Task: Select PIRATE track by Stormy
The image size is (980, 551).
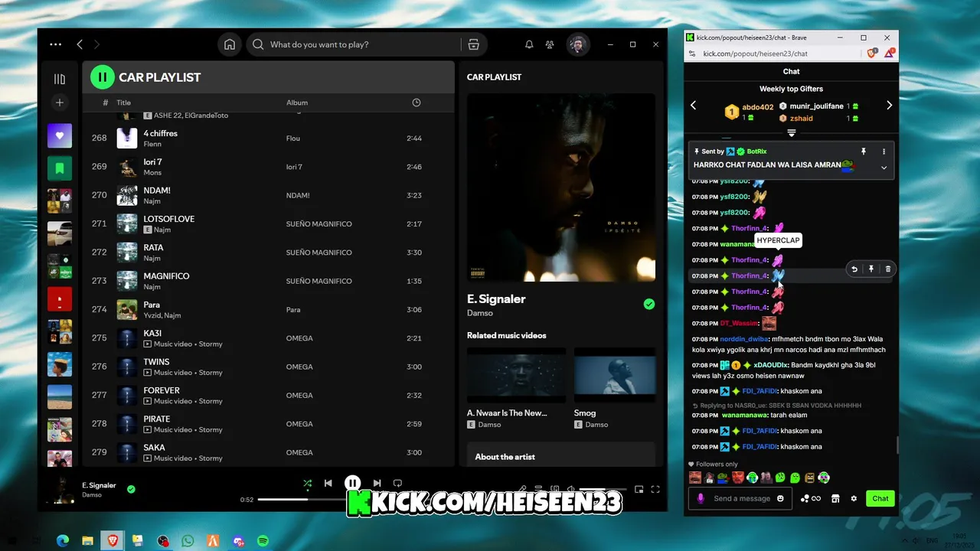Action: [268, 424]
